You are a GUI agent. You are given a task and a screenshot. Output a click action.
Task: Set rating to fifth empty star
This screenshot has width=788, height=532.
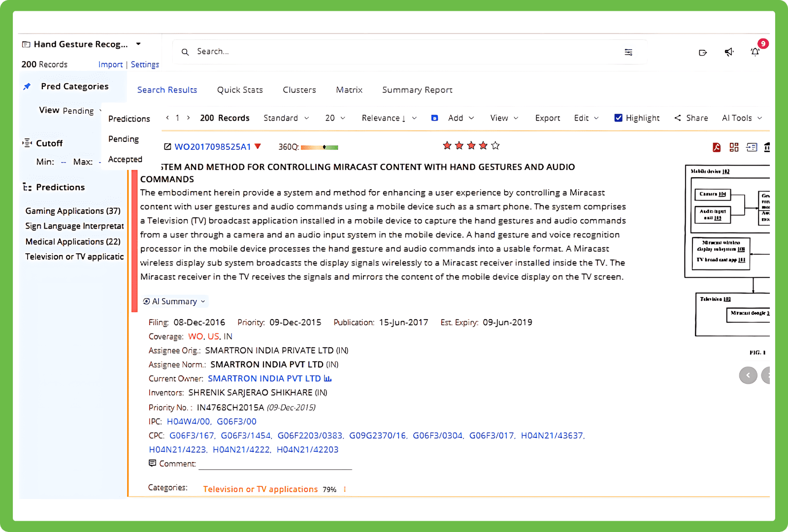coord(495,145)
